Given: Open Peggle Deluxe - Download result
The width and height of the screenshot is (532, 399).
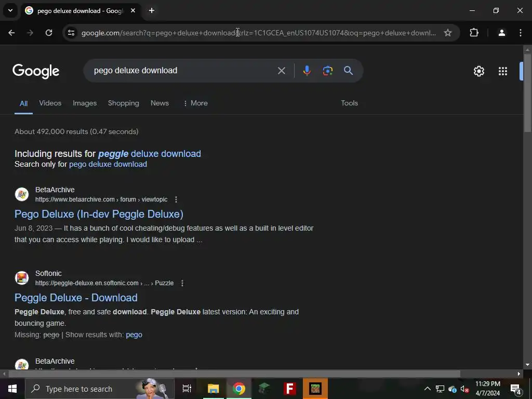Looking at the screenshot, I should (x=76, y=298).
